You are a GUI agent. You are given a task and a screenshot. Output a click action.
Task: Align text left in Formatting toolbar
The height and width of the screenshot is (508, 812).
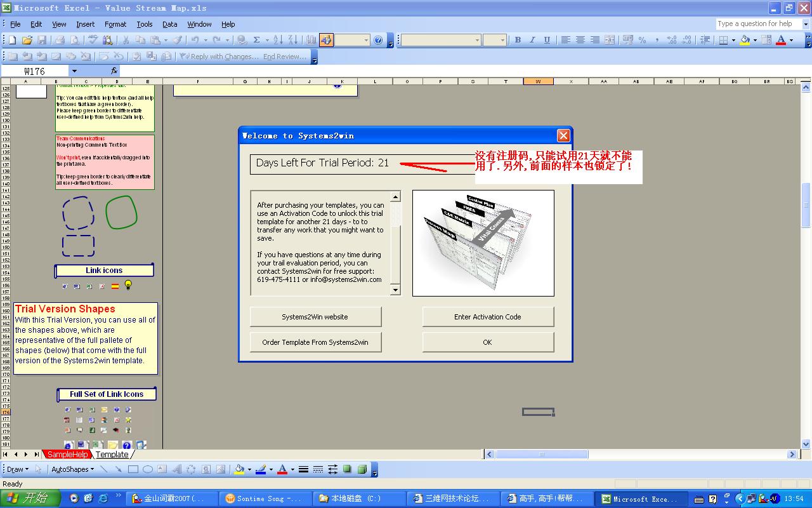coord(565,40)
